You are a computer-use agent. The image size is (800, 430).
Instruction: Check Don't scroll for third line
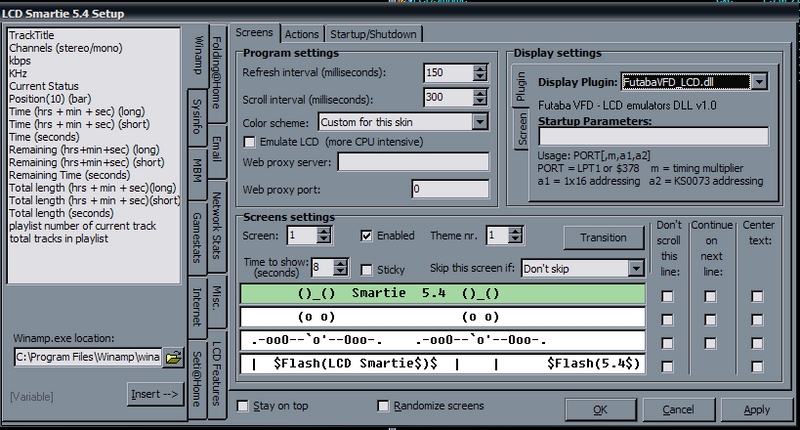(667, 343)
